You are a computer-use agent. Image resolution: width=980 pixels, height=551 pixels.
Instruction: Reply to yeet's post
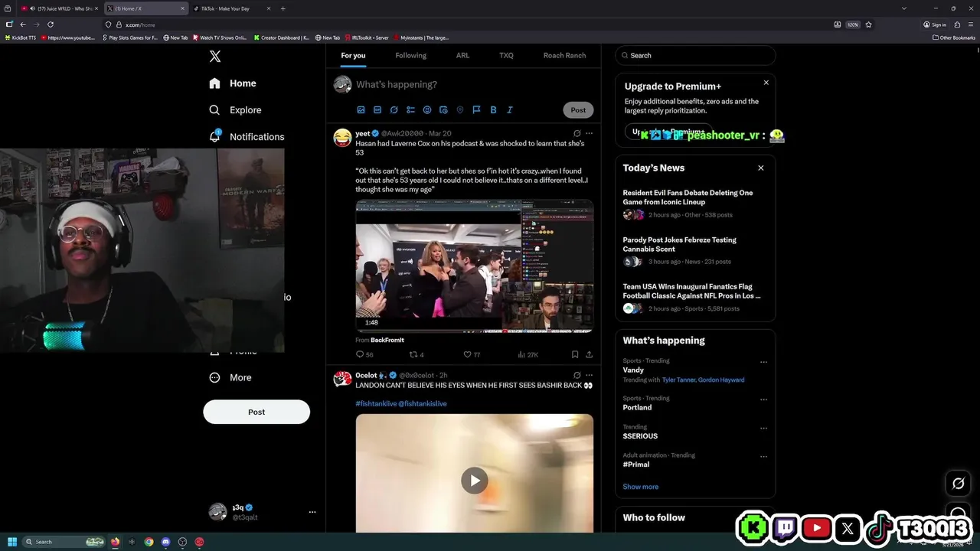[x=364, y=354]
